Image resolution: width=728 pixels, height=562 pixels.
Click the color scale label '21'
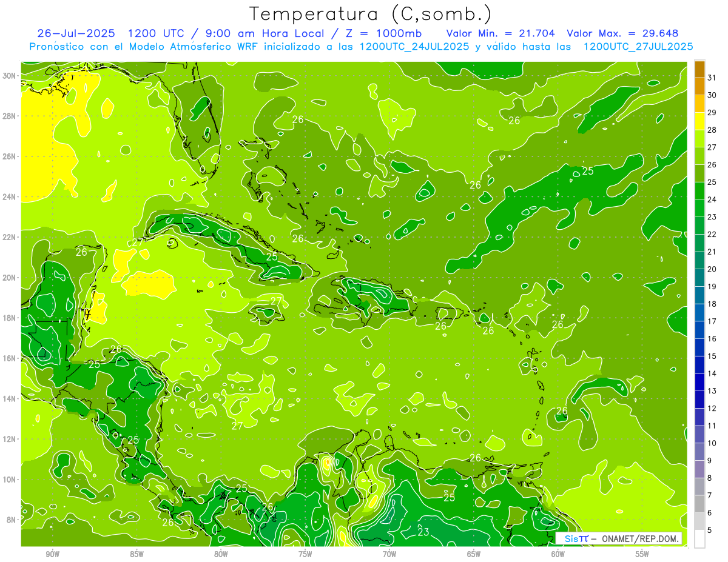coord(712,252)
